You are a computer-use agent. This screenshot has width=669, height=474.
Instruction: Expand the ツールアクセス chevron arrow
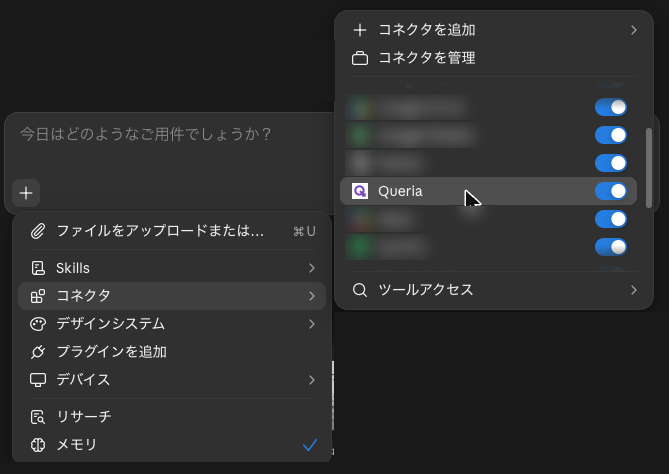click(x=634, y=290)
